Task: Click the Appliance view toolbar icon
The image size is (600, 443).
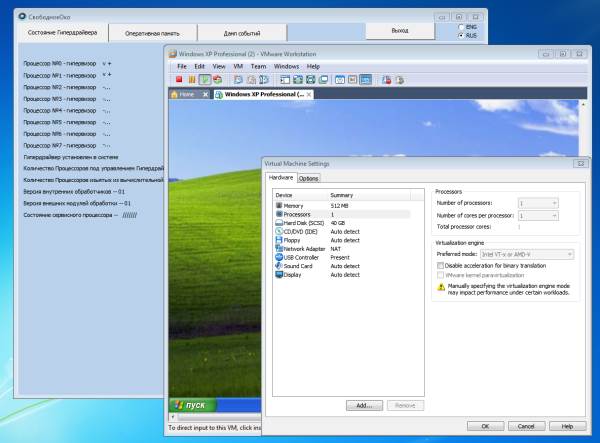Action: coord(352,80)
